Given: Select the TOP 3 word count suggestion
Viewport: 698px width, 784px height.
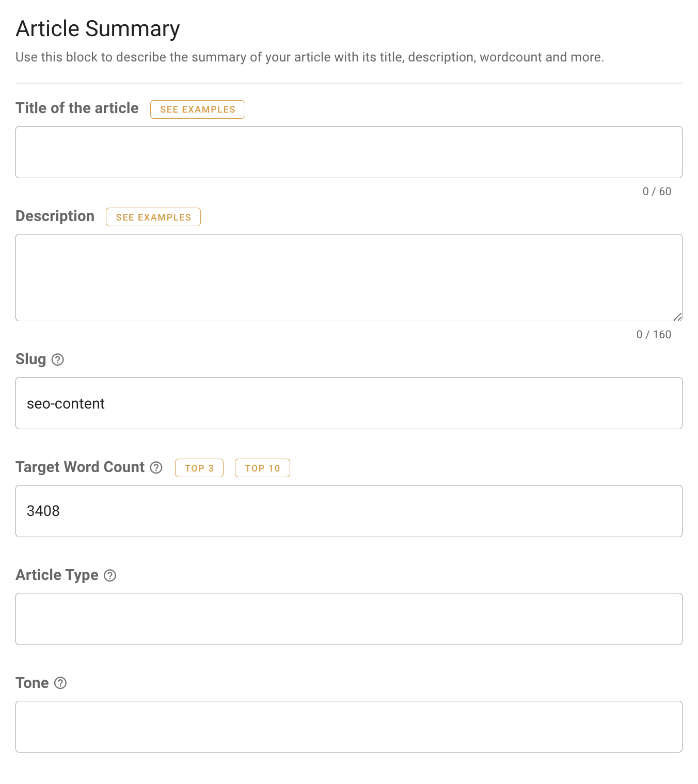Looking at the screenshot, I should point(199,468).
